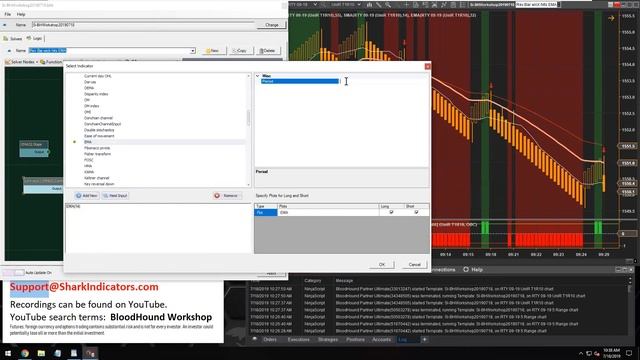Open Chrome from the taskbar
640x360 pixels.
(25, 353)
